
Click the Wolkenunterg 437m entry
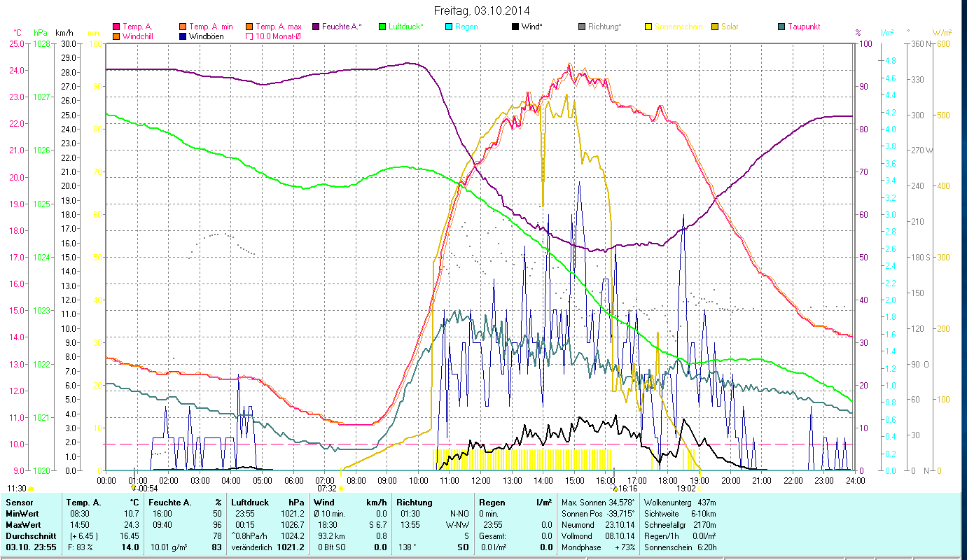(680, 503)
